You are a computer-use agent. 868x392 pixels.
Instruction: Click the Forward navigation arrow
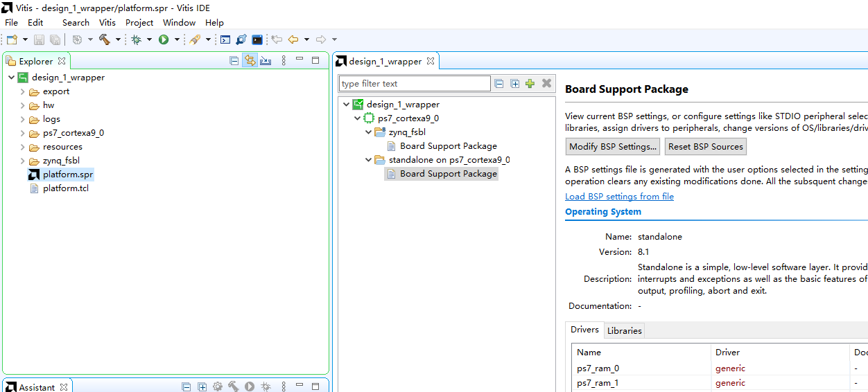[x=321, y=39]
